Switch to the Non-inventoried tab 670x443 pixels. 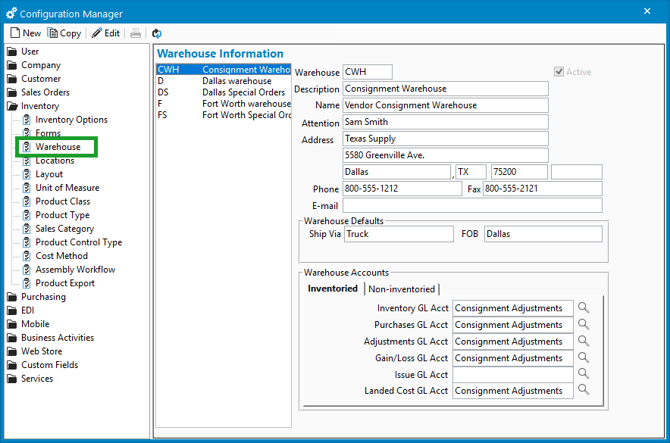[403, 289]
